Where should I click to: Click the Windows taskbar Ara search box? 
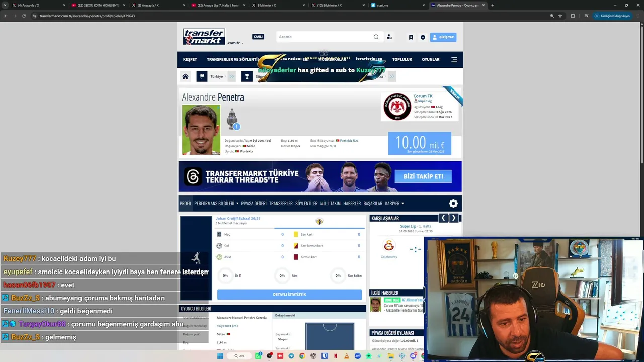coord(239,356)
